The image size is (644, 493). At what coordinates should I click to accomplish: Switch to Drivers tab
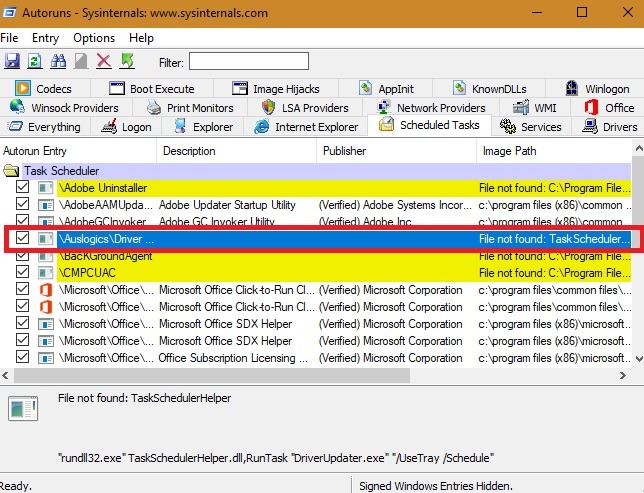[x=610, y=127]
